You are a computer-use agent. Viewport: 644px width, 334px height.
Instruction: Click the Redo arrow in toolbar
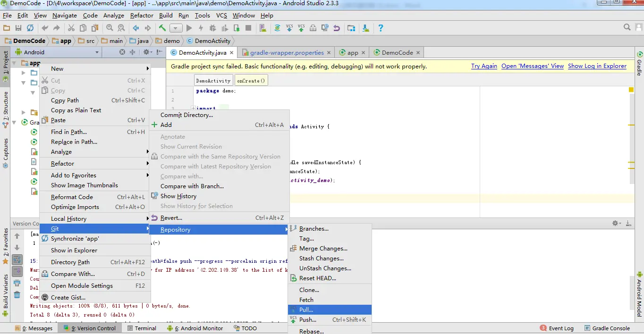point(57,28)
